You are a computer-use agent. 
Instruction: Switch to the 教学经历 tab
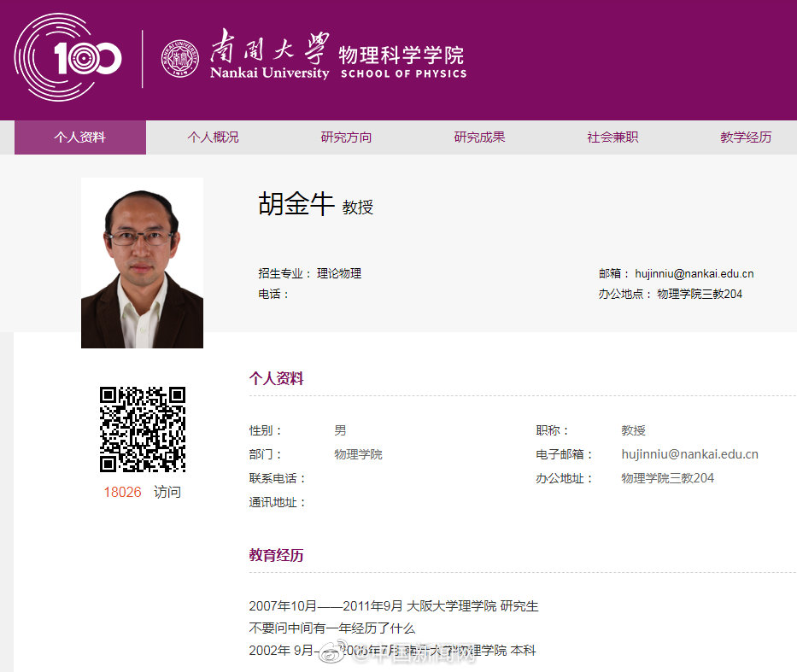746,137
